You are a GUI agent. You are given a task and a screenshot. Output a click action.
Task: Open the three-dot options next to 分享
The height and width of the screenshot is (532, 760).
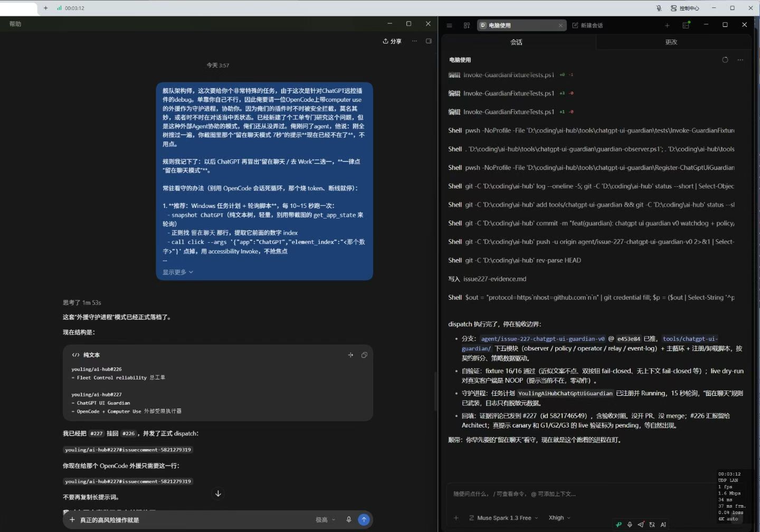point(414,41)
